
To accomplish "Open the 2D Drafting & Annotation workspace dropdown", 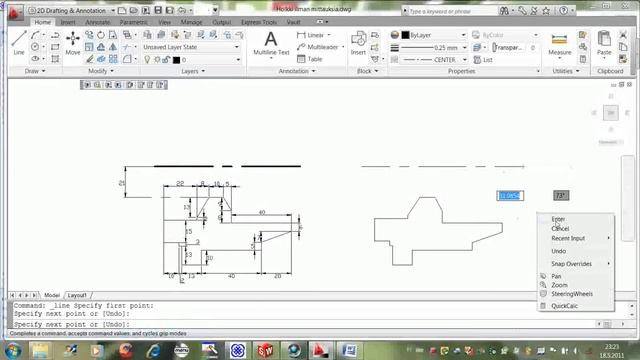I will (72, 10).
